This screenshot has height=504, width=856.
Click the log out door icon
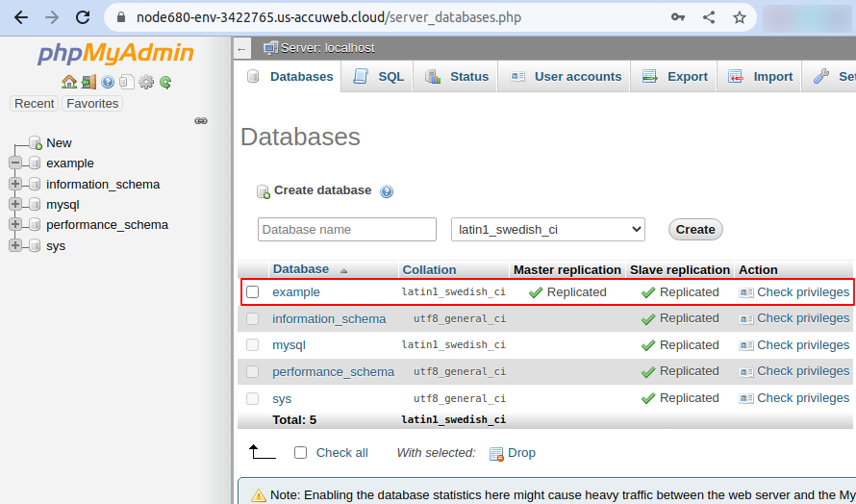pyautogui.click(x=88, y=83)
